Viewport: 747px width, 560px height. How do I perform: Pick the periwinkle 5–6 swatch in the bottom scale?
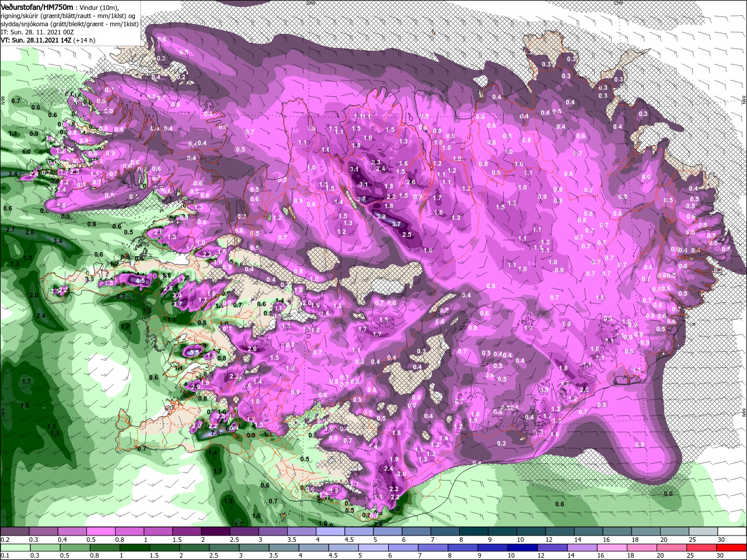373,548
